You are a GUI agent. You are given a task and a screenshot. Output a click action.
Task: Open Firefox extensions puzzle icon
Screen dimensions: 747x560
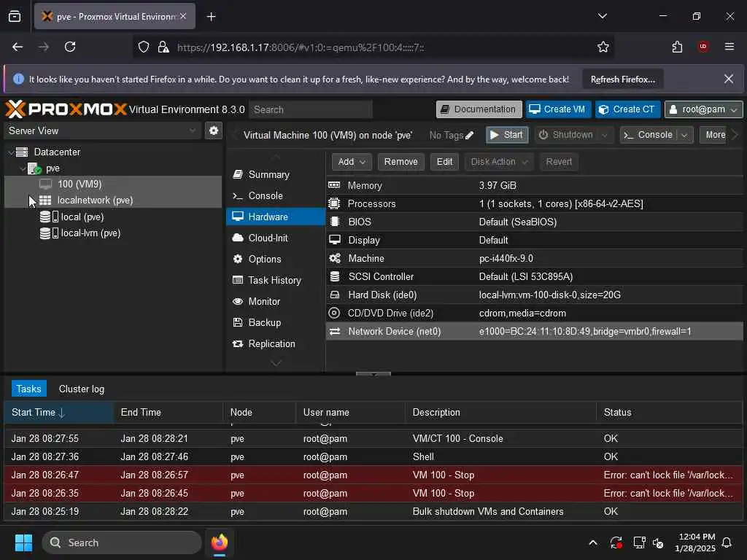pos(677,47)
